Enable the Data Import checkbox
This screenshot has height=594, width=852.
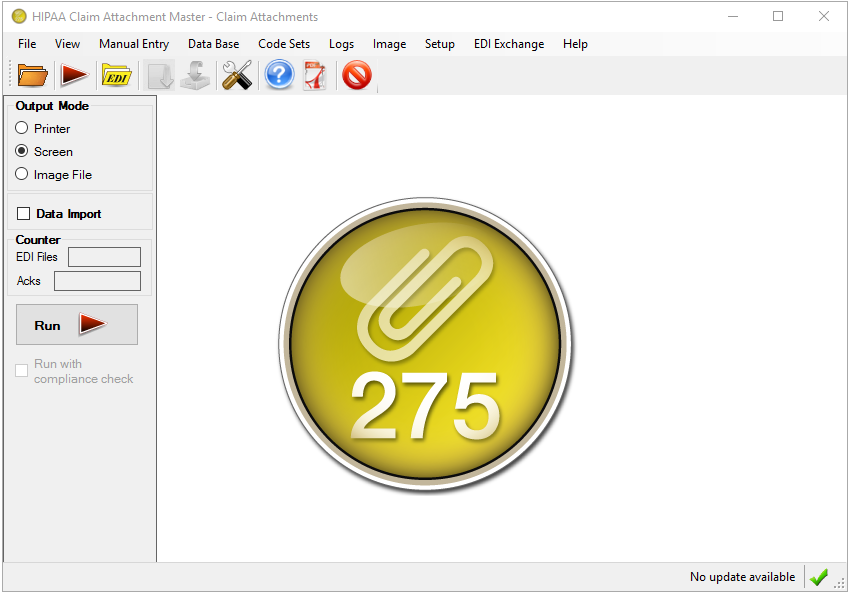click(x=24, y=214)
